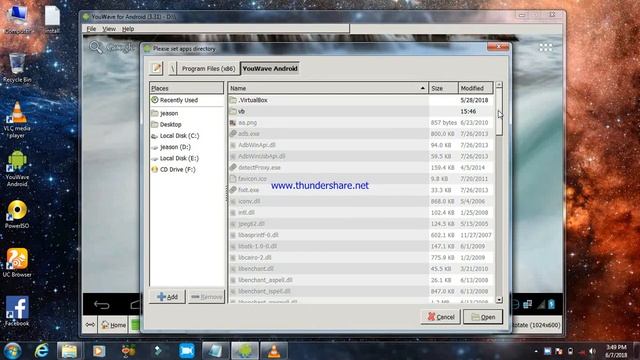The width and height of the screenshot is (640, 360).
Task: Click the volume speaker tray icon
Action: (593, 351)
